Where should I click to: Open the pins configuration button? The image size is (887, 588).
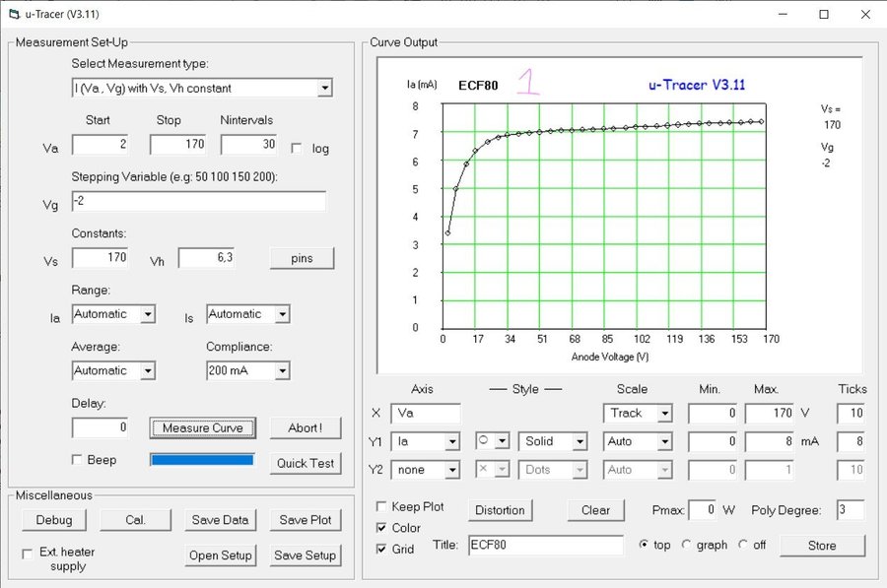click(302, 258)
